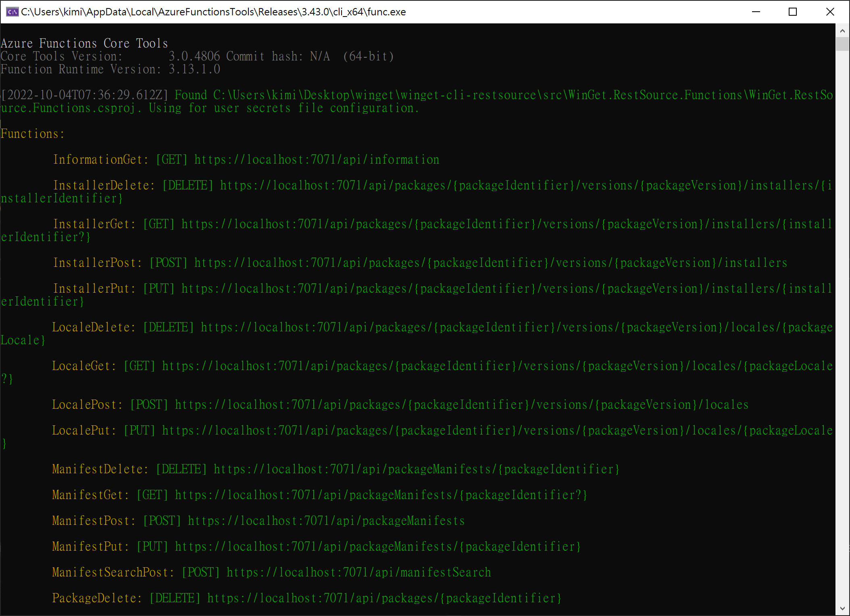Image resolution: width=850 pixels, height=616 pixels.
Task: Close the func.exe console window
Action: [830, 12]
